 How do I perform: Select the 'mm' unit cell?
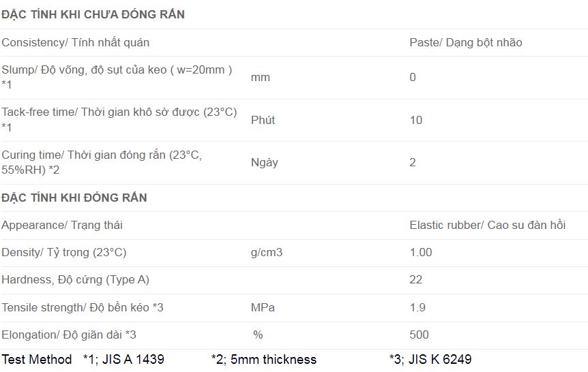click(x=261, y=77)
